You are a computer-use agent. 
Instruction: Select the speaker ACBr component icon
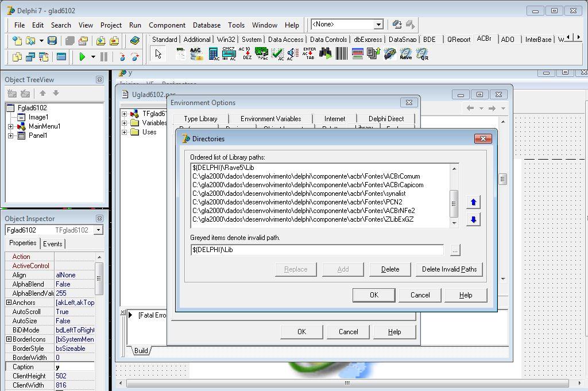tap(292, 54)
